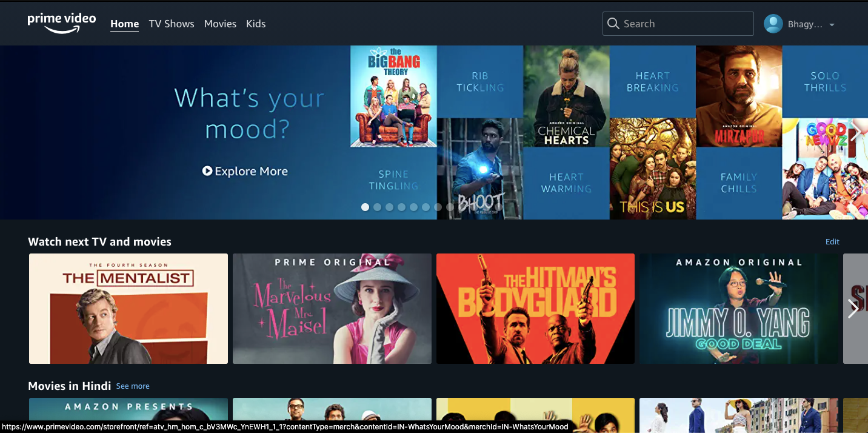Select the fifth carousel dot indicator
The height and width of the screenshot is (433, 868).
click(x=413, y=207)
